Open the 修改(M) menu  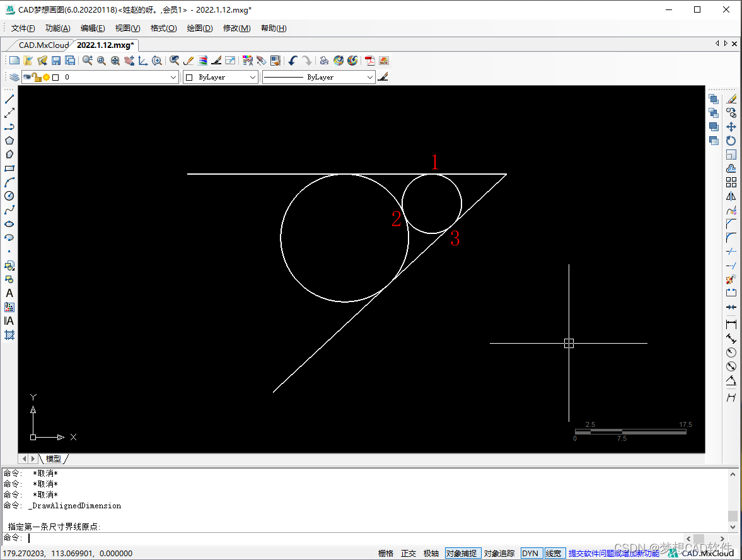point(236,28)
